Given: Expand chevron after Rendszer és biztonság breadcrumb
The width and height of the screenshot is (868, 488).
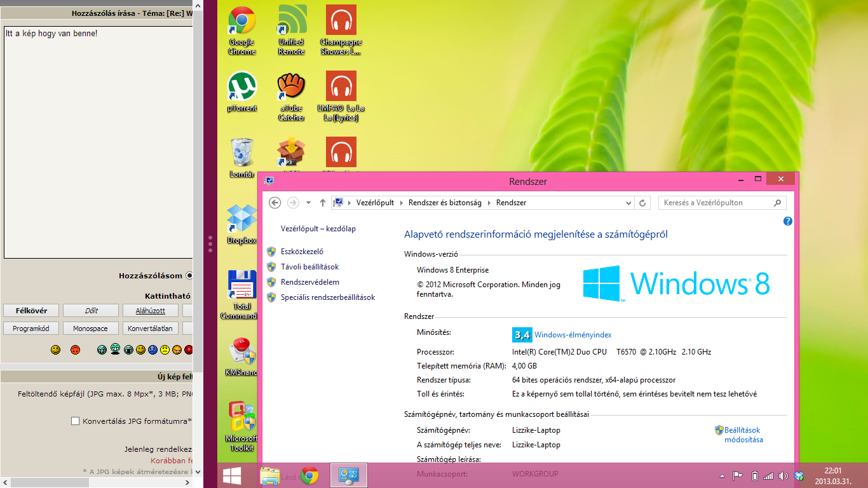Looking at the screenshot, I should [489, 203].
